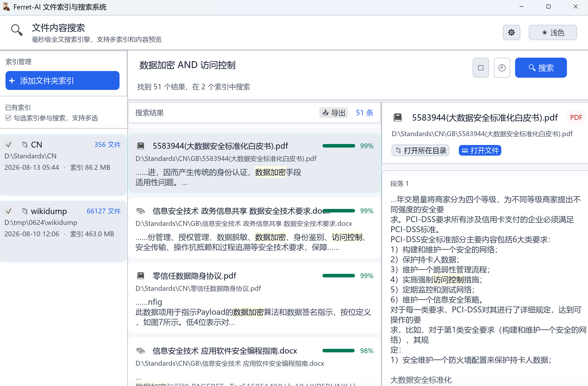
Task: Select the 政务信息共享 数据安全技术要求.docx result
Action: click(x=254, y=228)
